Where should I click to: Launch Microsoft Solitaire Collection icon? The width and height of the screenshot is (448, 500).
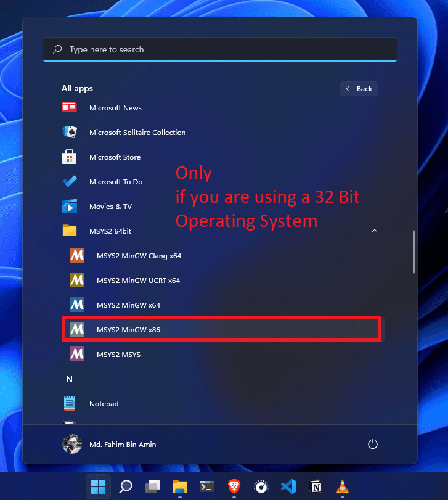(70, 132)
